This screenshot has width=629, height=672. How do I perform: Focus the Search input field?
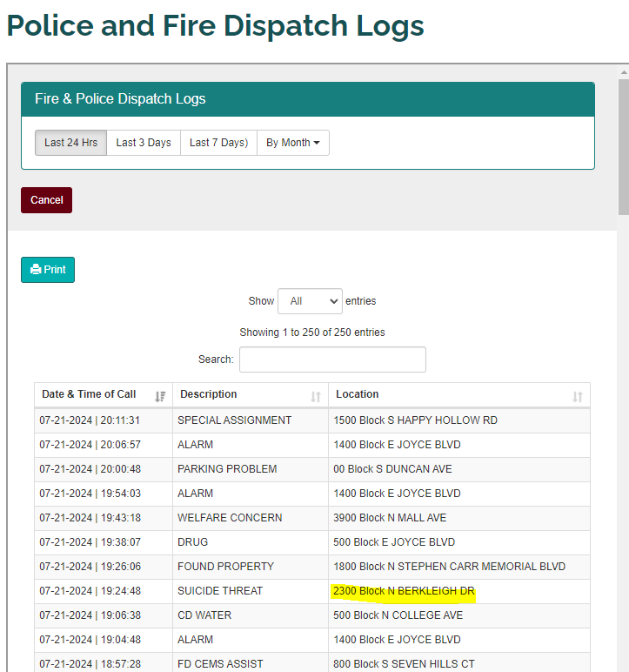(x=332, y=360)
